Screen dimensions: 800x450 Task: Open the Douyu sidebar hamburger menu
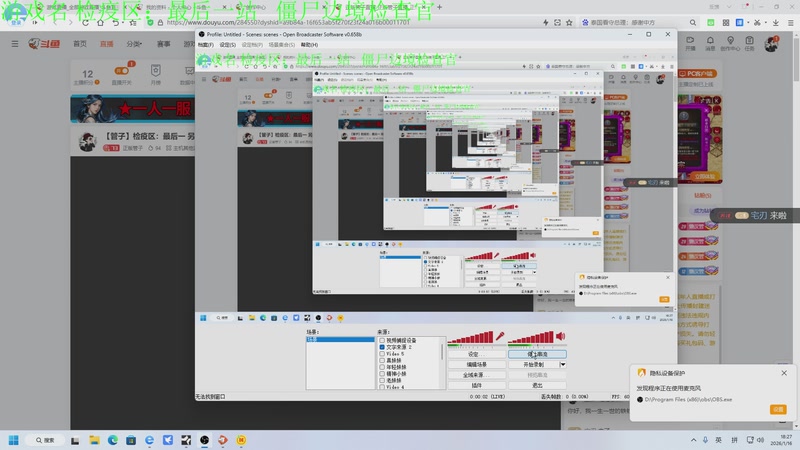15,44
